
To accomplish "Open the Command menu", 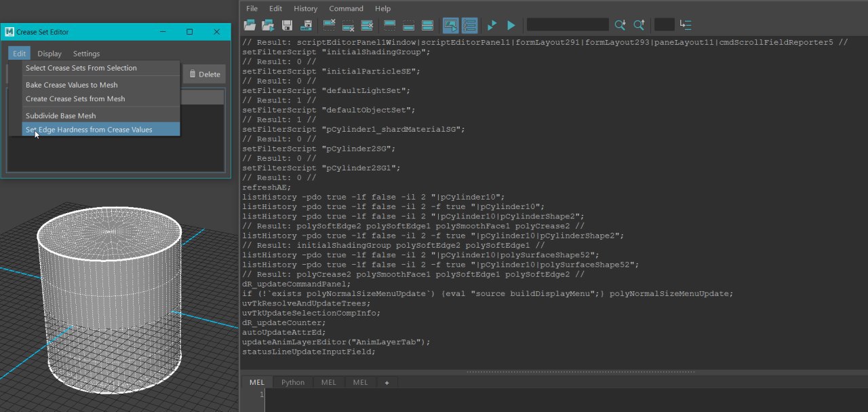I will [x=346, y=9].
